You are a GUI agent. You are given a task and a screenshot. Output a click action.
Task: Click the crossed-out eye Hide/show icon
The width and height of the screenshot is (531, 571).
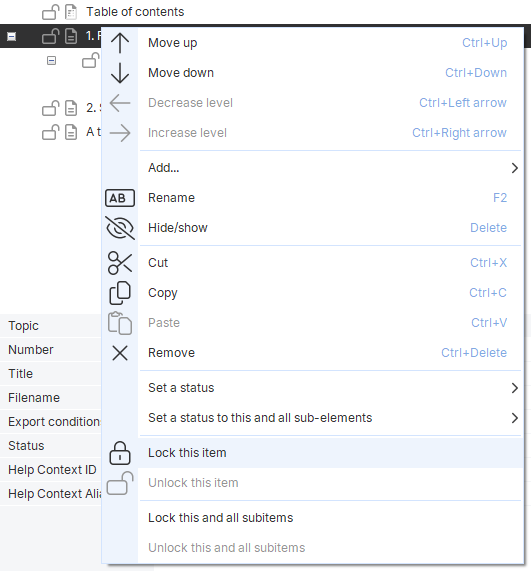tap(120, 228)
